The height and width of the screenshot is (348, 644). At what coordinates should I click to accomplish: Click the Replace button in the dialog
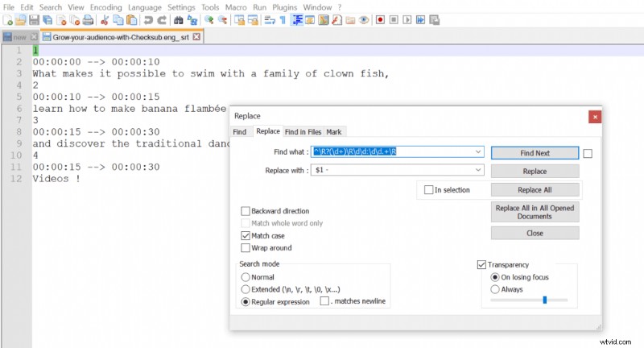(535, 172)
